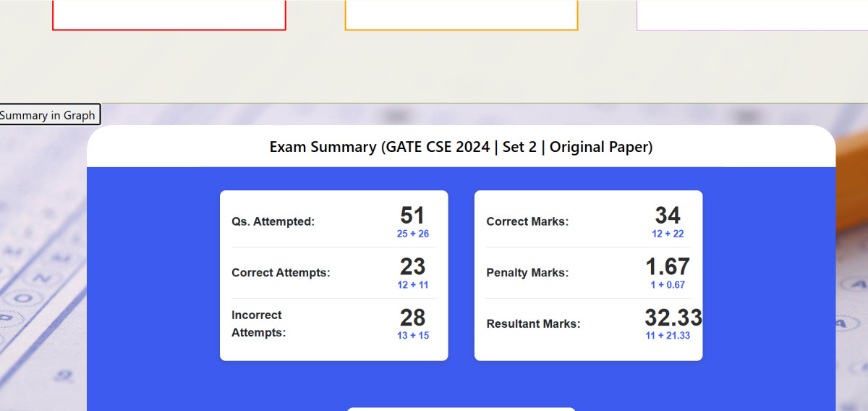Click the Correct Attempts count 23

click(412, 266)
